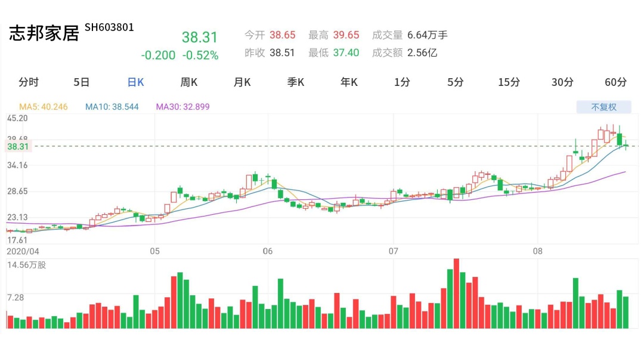Switch to the 1分 minute chart

402,82
